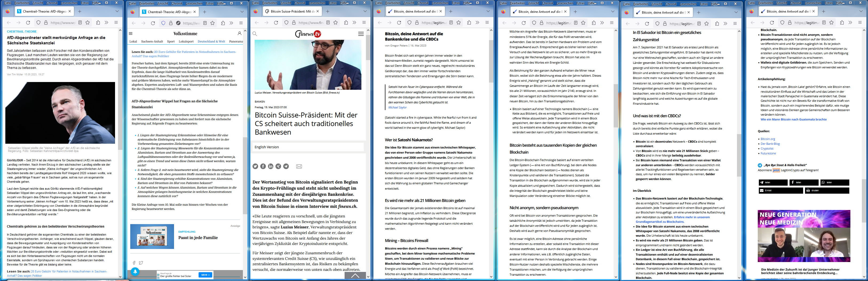Open finews site hamburger menu
The height and width of the screenshot is (281, 868).
point(361,34)
